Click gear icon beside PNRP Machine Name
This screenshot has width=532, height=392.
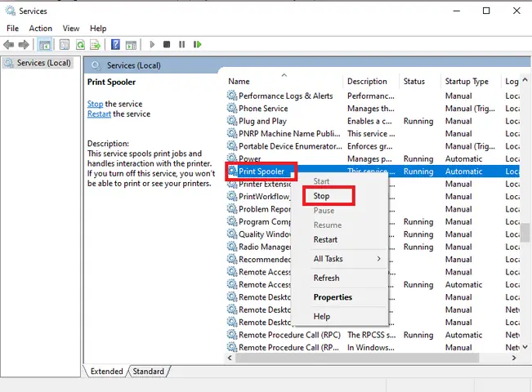point(232,133)
